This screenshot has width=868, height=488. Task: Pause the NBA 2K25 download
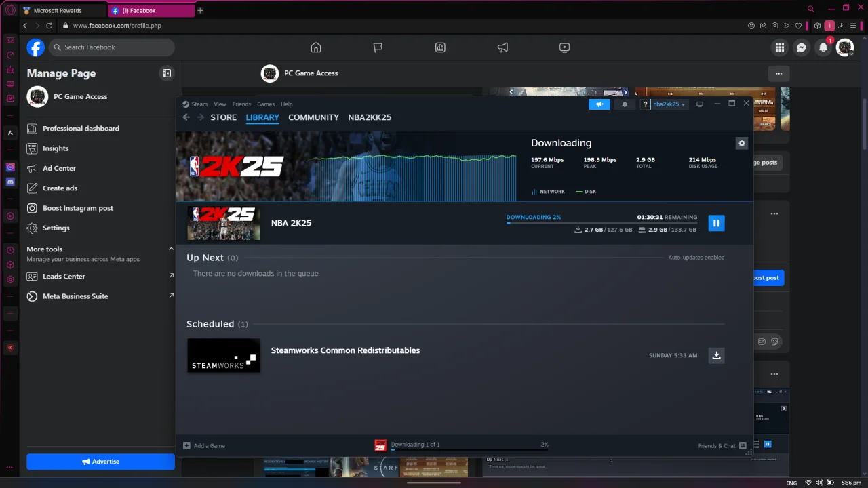click(x=716, y=223)
